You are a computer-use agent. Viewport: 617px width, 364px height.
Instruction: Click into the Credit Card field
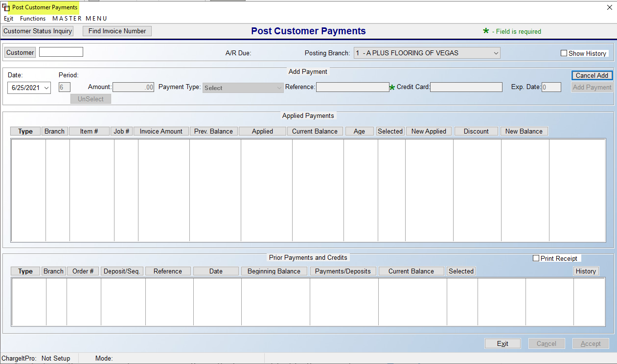coord(466,87)
